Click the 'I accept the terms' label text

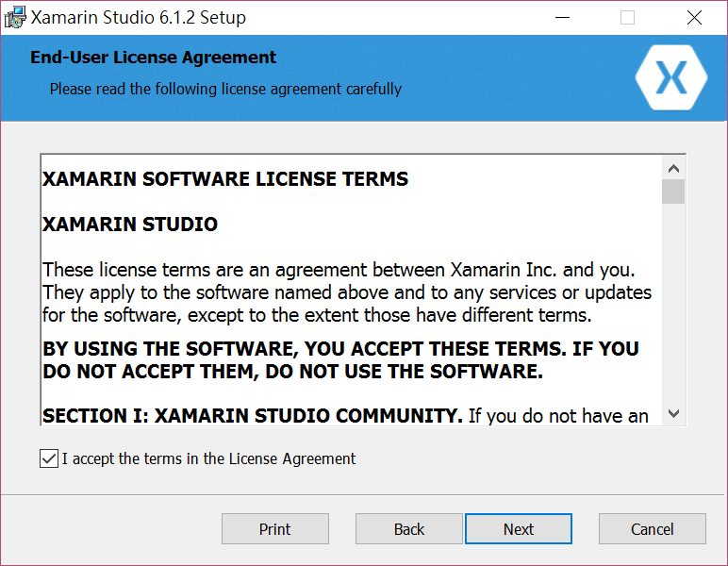[x=208, y=458]
